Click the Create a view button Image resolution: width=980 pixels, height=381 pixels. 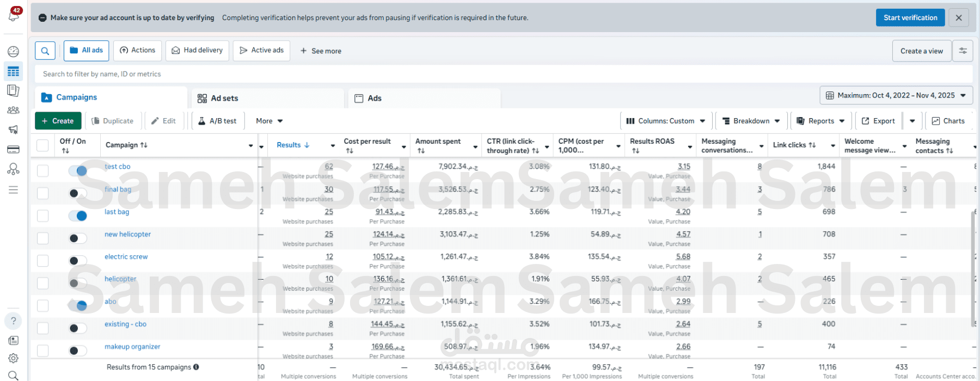922,51
